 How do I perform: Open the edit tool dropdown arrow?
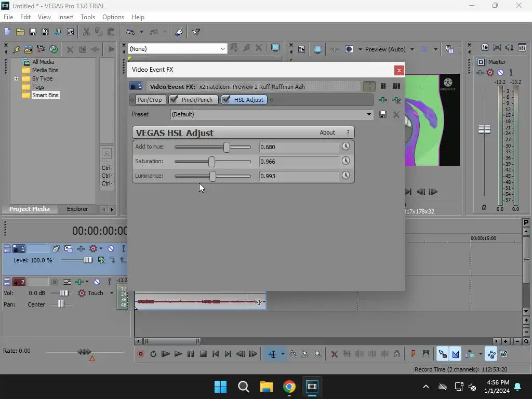click(x=283, y=354)
